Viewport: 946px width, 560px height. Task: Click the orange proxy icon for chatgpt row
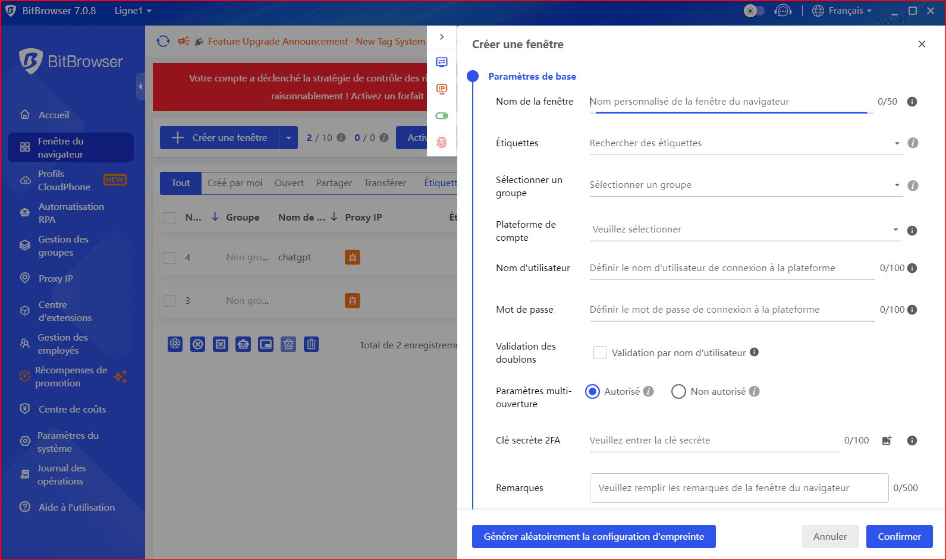pyautogui.click(x=353, y=257)
